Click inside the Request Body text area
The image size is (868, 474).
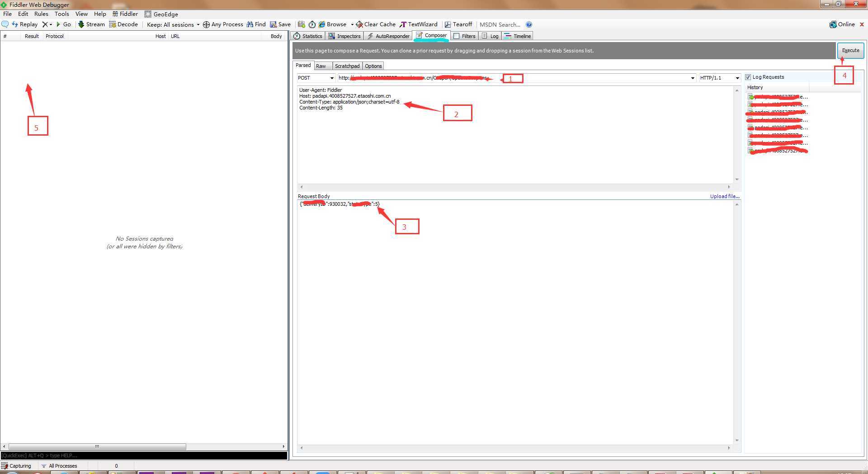(x=515, y=322)
